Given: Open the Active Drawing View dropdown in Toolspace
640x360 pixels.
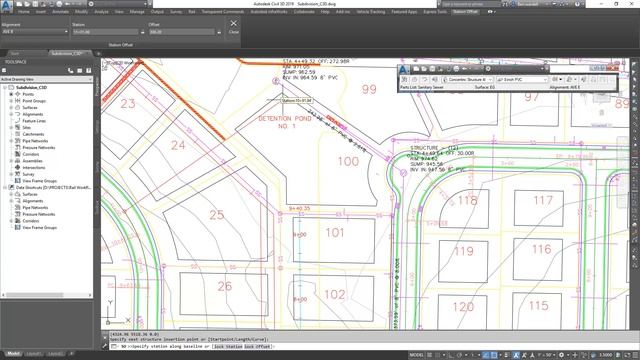Looking at the screenshot, I should click(46, 79).
